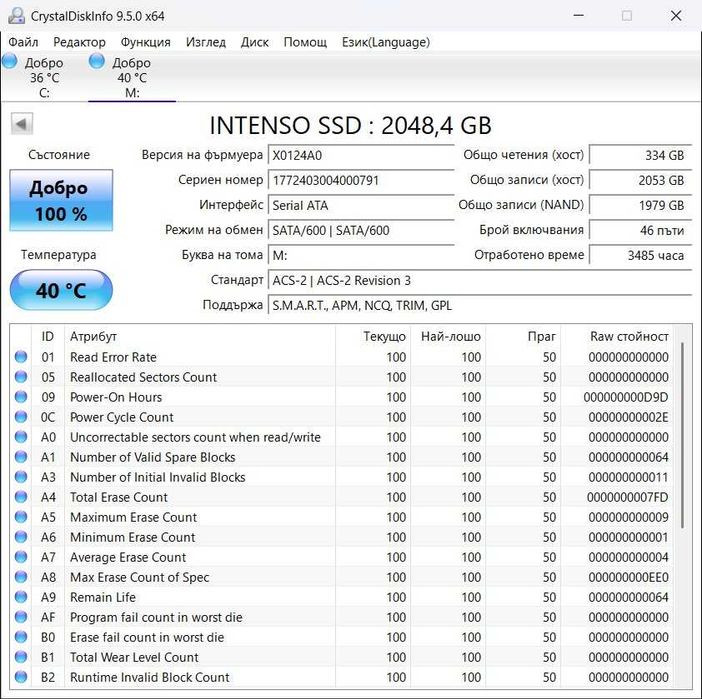This screenshot has height=699, width=702.
Task: Click the 40 °C temperature button
Action: [x=61, y=290]
